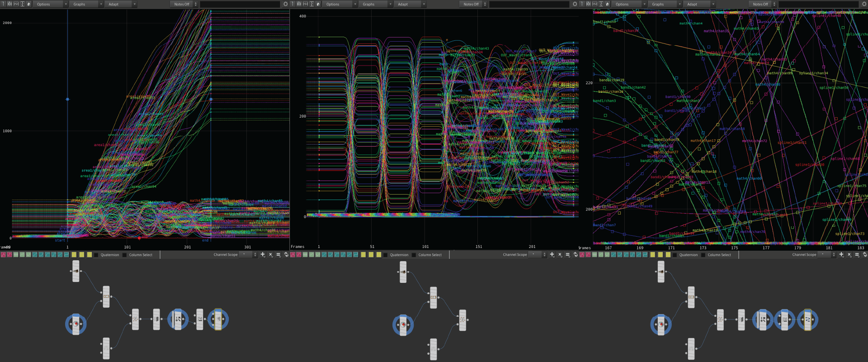This screenshot has height=362, width=868.
Task: Open the Notes Off selector in the middle pane
Action: tap(473, 4)
